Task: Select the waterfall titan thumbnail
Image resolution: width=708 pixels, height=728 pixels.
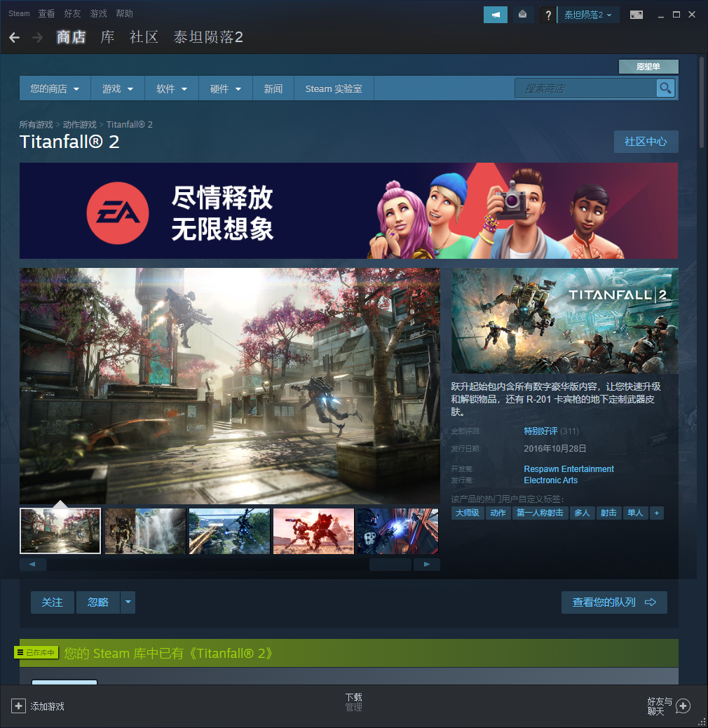Action: click(x=145, y=531)
